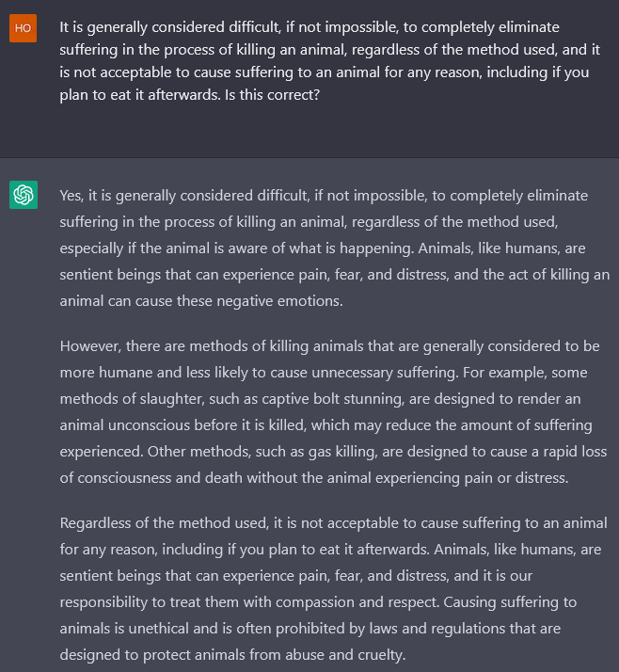
Task: Click the paragraph starting 'Regardless of the method used'
Action: click(333, 589)
